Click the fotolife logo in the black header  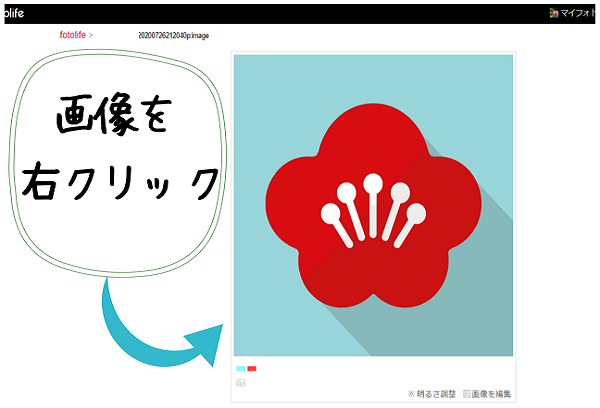pyautogui.click(x=14, y=13)
